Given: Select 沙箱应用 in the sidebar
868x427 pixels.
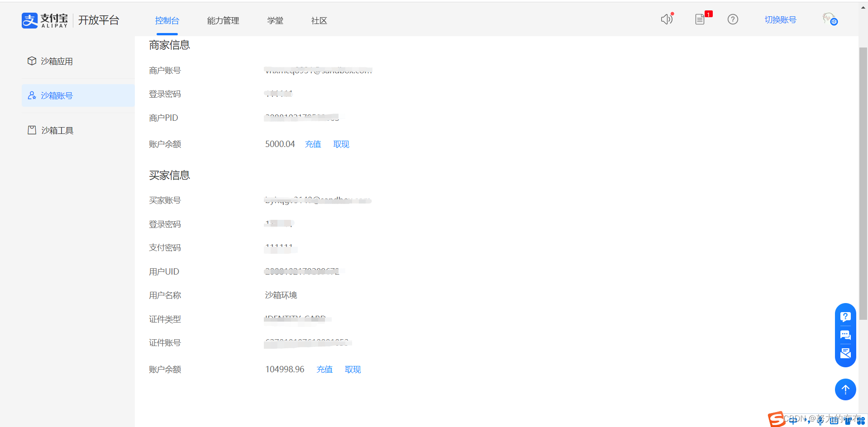Looking at the screenshot, I should coord(57,62).
